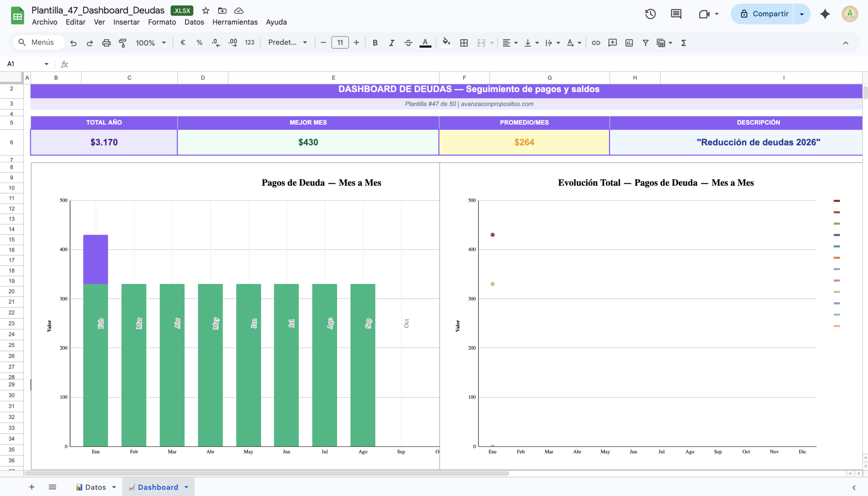868x496 pixels.
Task: Expand the font Predet... dropdown
Action: 288,42
